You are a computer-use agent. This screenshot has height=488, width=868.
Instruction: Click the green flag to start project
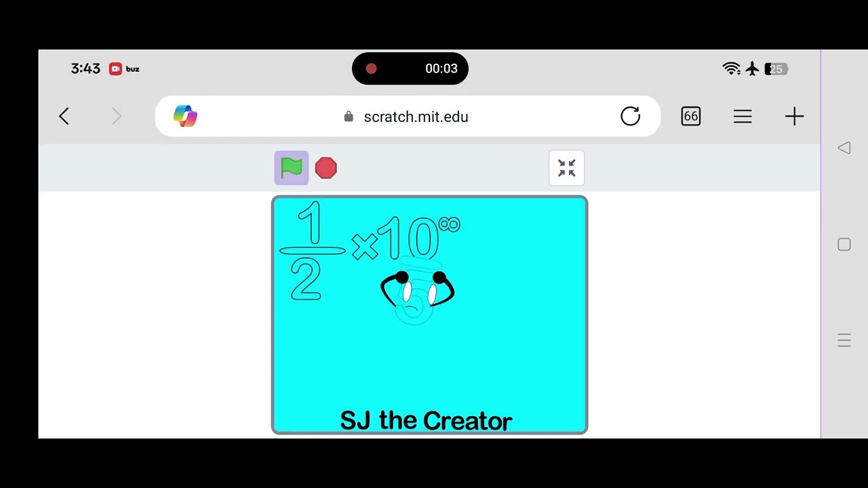click(x=292, y=167)
